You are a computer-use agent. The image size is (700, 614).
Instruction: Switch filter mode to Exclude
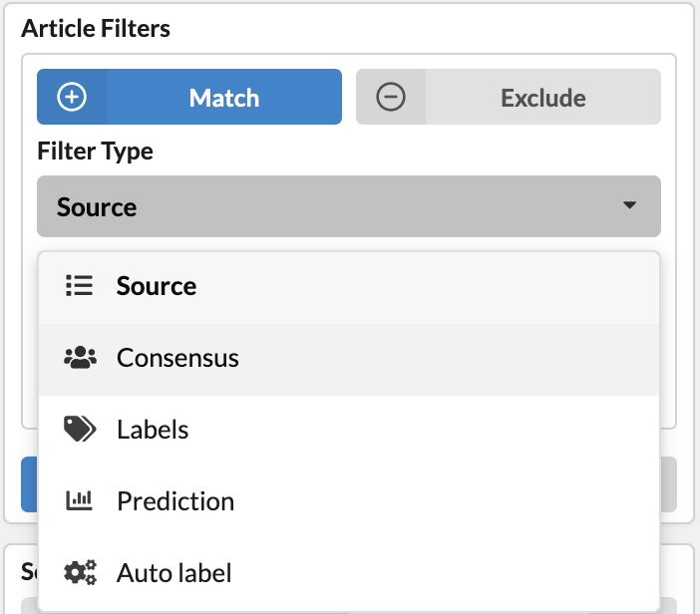click(509, 97)
